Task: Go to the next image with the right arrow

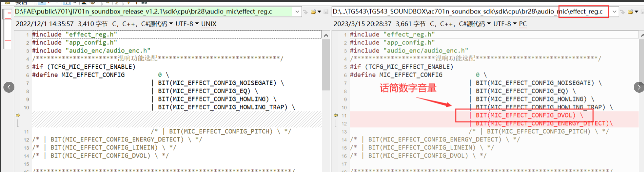Action: click(639, 87)
